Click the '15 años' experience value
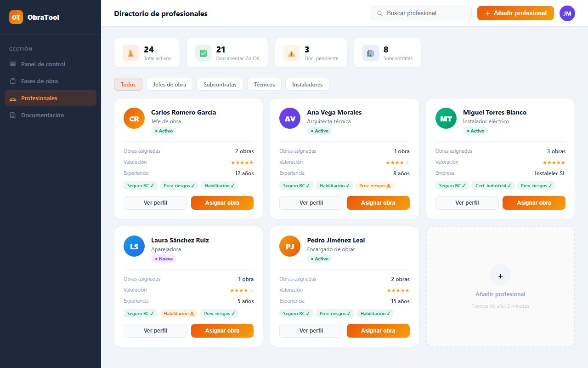This screenshot has width=588, height=368. pos(401,301)
